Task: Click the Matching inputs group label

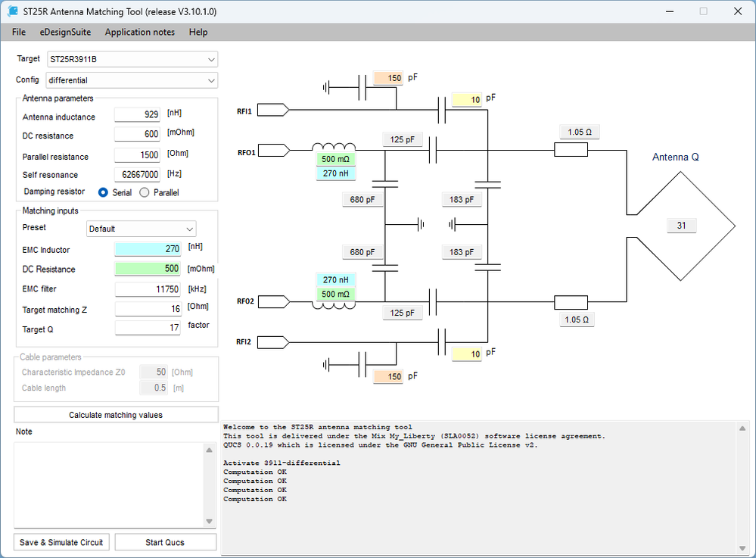Action: pos(50,210)
